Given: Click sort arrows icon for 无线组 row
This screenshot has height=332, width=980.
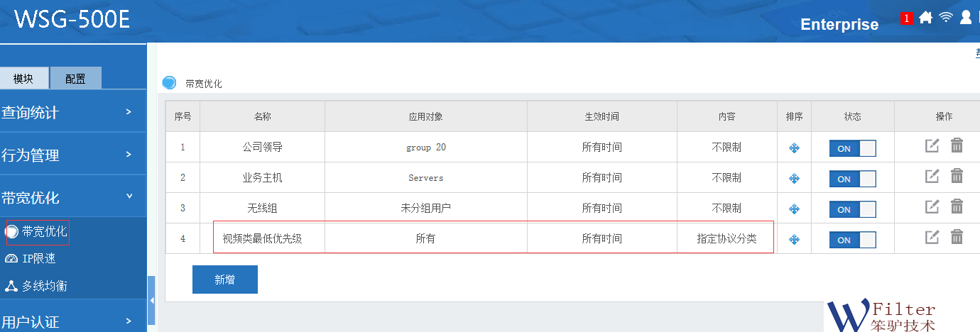Looking at the screenshot, I should (795, 209).
